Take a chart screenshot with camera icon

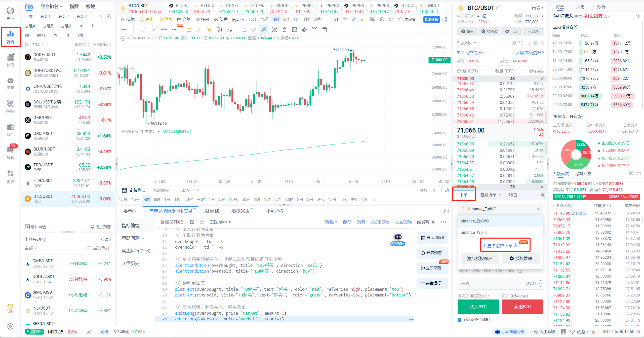(x=345, y=19)
